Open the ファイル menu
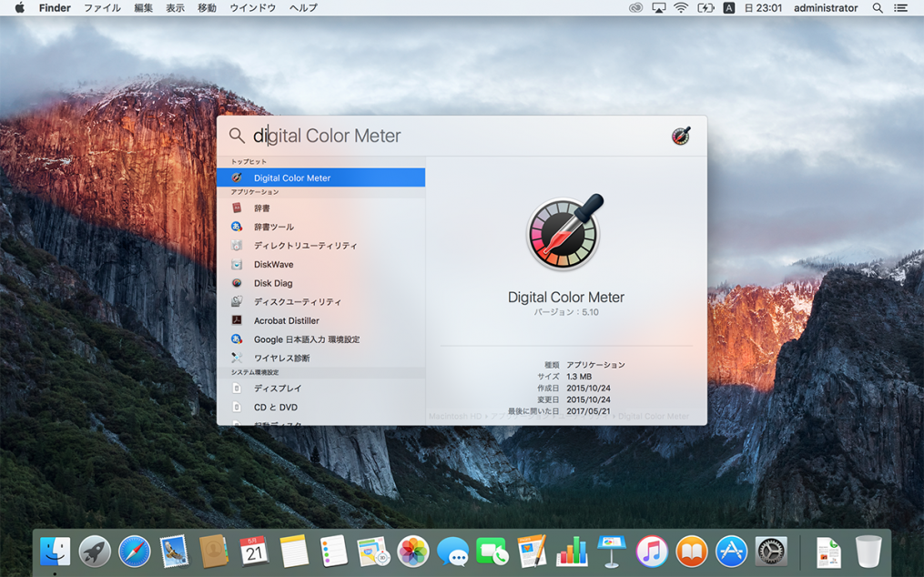 pos(102,7)
